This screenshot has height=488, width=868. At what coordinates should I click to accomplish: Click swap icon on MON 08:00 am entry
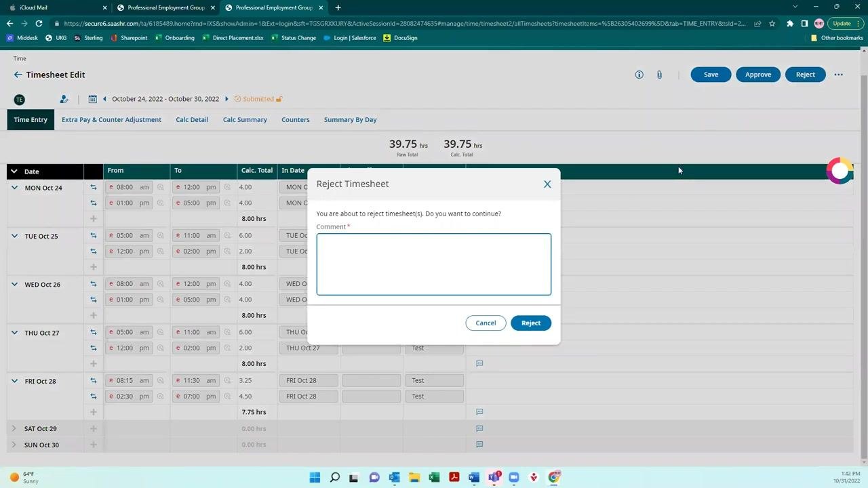(94, 187)
